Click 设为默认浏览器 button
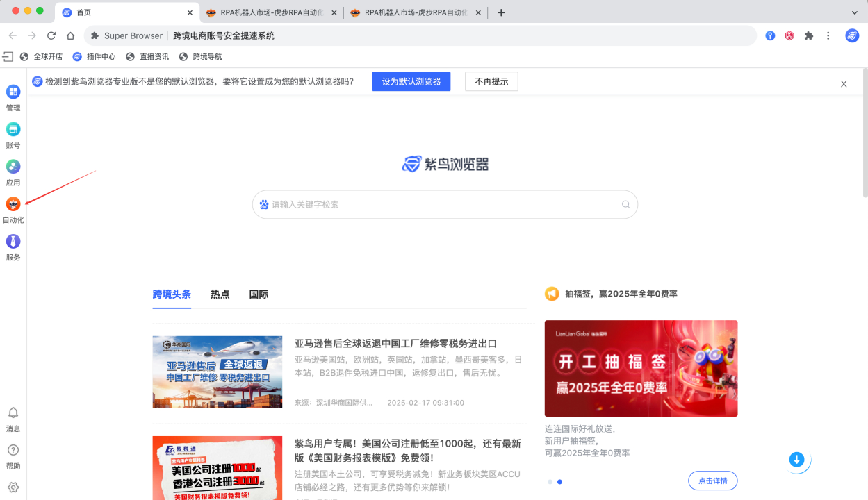Viewport: 868px width, 500px height. (411, 82)
